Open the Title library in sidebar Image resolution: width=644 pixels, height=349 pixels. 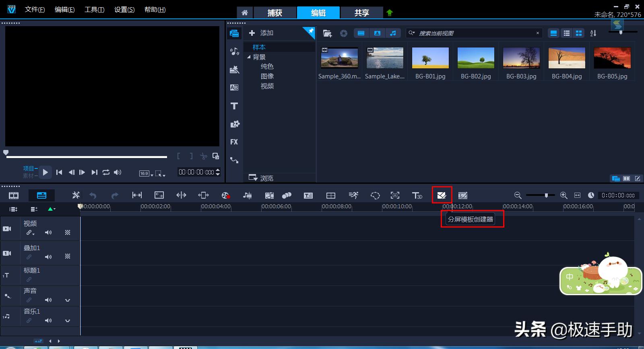(x=234, y=106)
